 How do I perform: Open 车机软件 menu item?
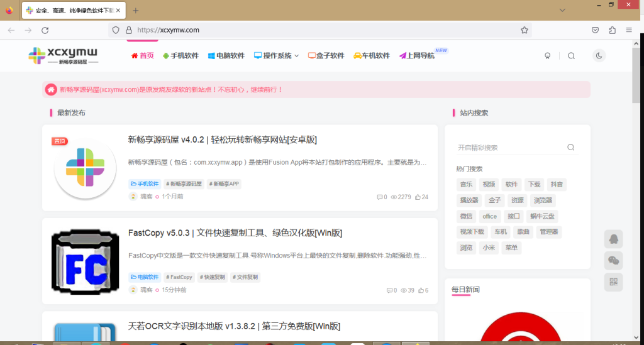coord(371,56)
